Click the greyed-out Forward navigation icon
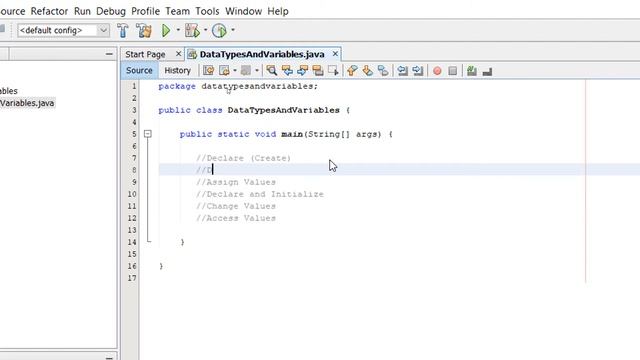 tap(246, 71)
